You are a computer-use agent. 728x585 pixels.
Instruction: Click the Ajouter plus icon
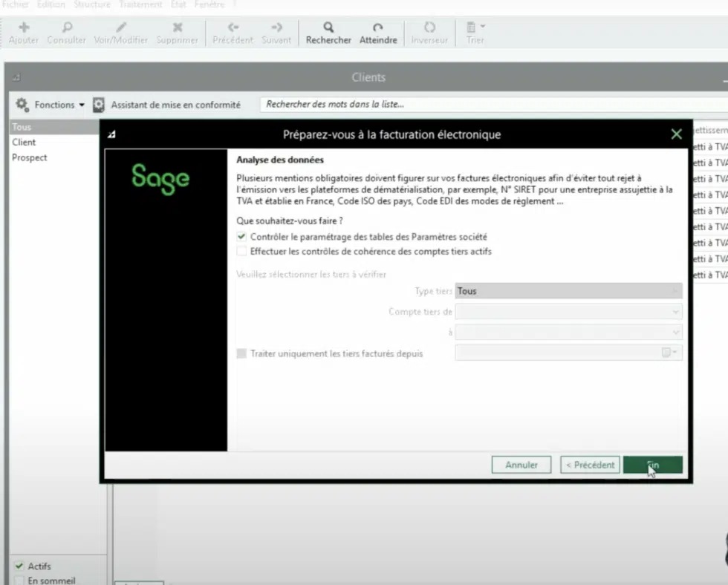[x=24, y=27]
